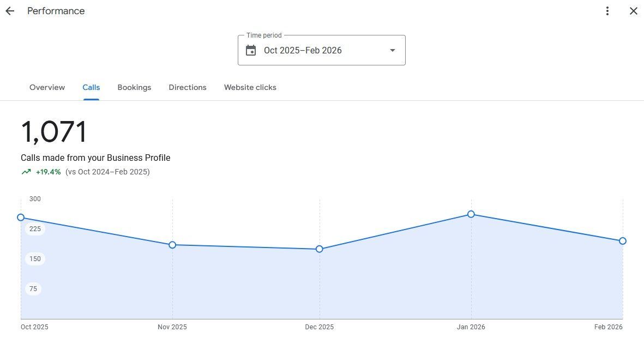644x338 pixels.
Task: Close the Performance panel
Action: 634,11
